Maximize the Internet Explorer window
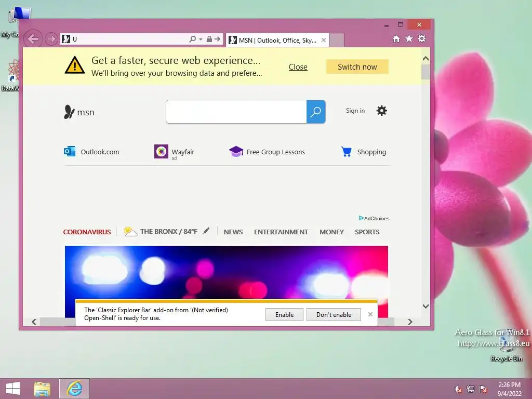Image resolution: width=532 pixels, height=399 pixels. pos(401,24)
